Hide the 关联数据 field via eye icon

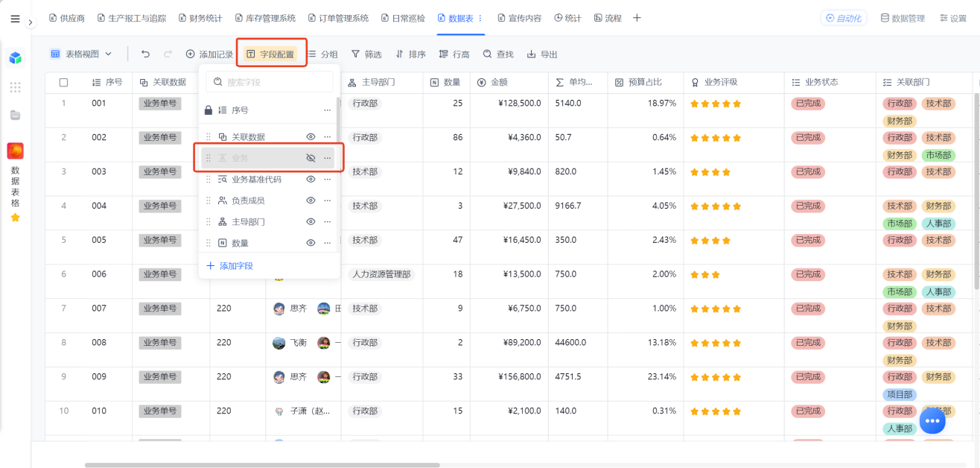[x=311, y=136]
